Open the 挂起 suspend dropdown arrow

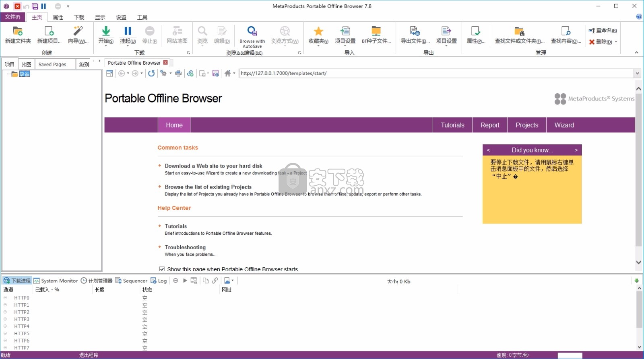(128, 46)
